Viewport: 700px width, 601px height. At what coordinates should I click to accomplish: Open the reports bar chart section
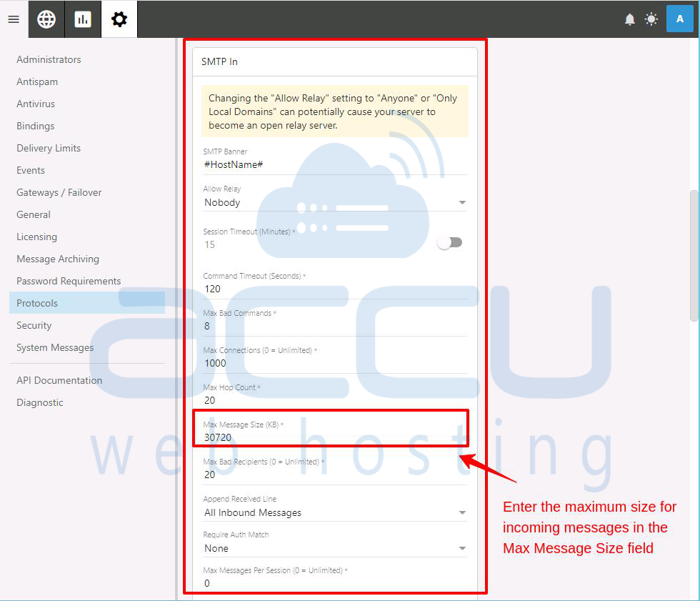83,19
